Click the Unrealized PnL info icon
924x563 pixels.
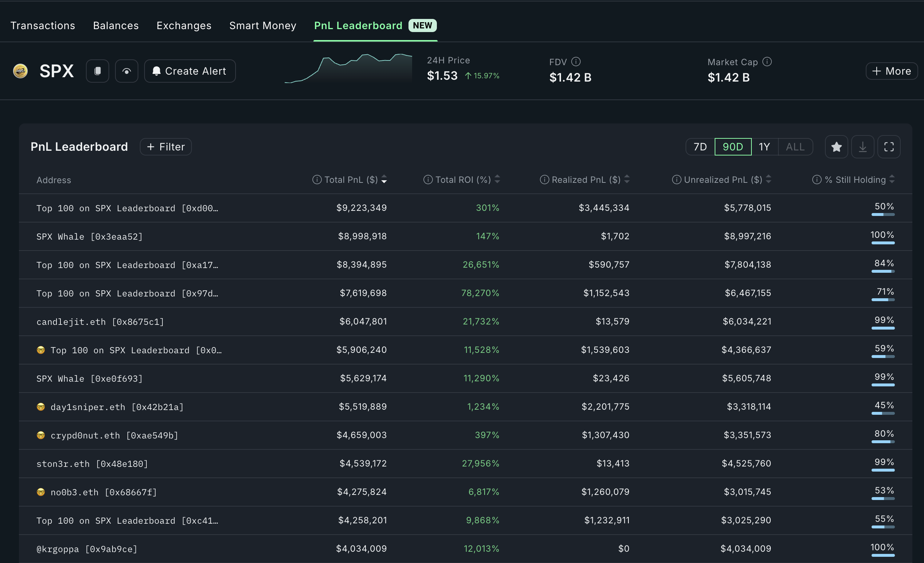(676, 180)
